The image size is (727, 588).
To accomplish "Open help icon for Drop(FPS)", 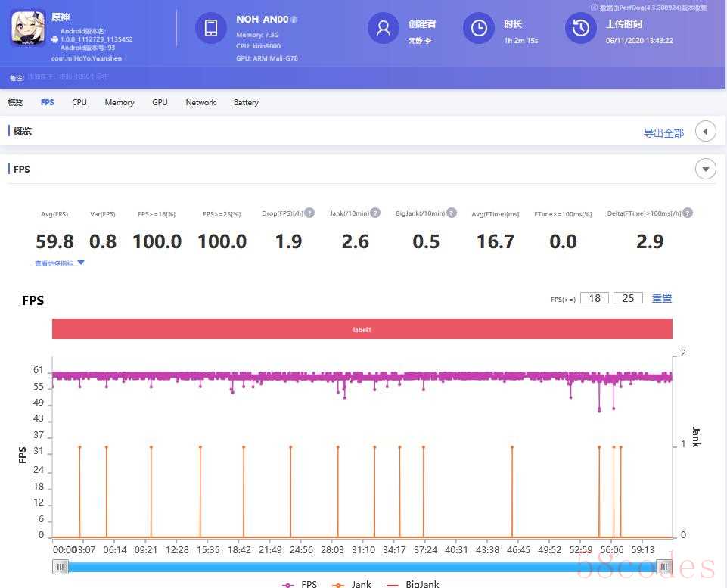I will pos(309,213).
